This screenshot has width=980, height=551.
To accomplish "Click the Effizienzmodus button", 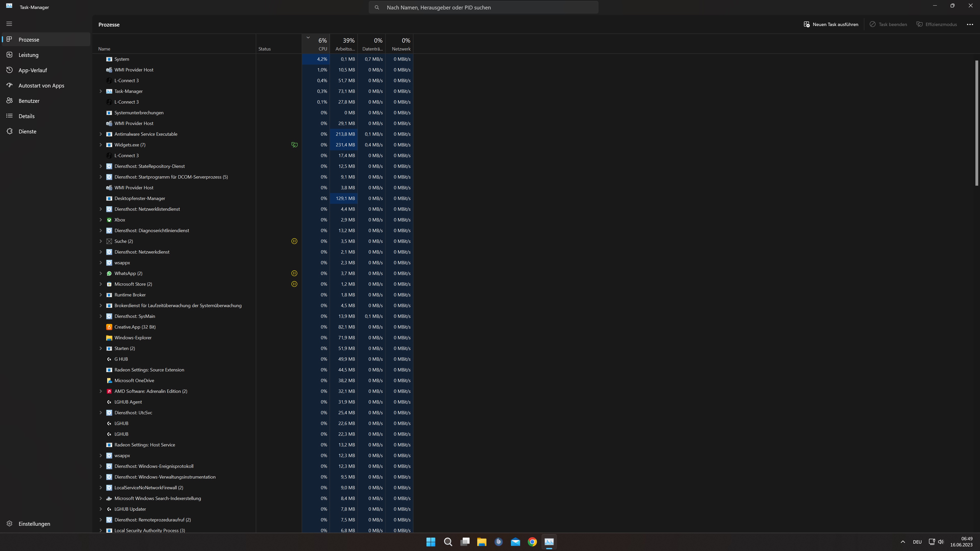I will 936,24.
